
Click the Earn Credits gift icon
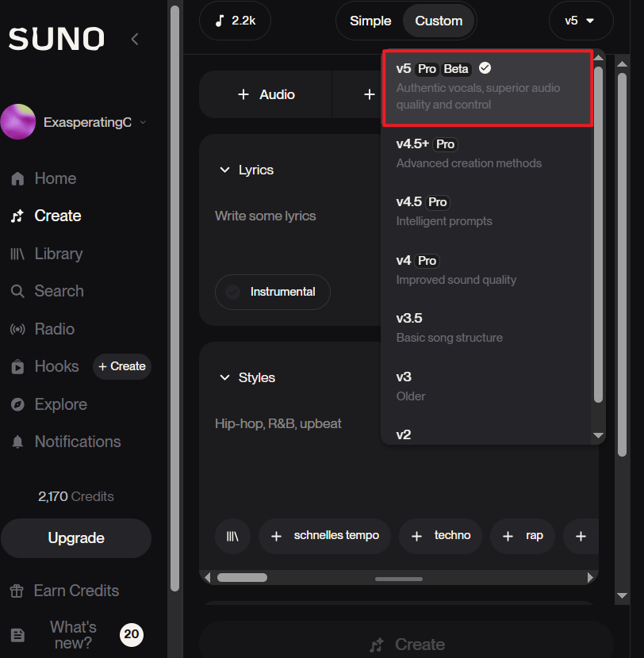(17, 591)
